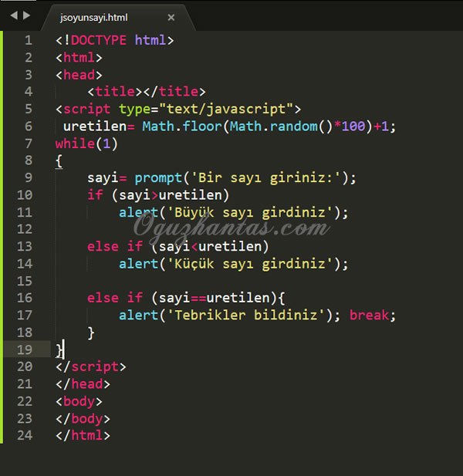Click the closing brace on line 19

59,350
